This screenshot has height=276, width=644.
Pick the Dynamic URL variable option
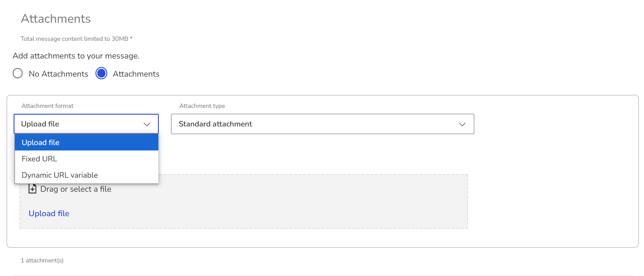click(x=86, y=175)
